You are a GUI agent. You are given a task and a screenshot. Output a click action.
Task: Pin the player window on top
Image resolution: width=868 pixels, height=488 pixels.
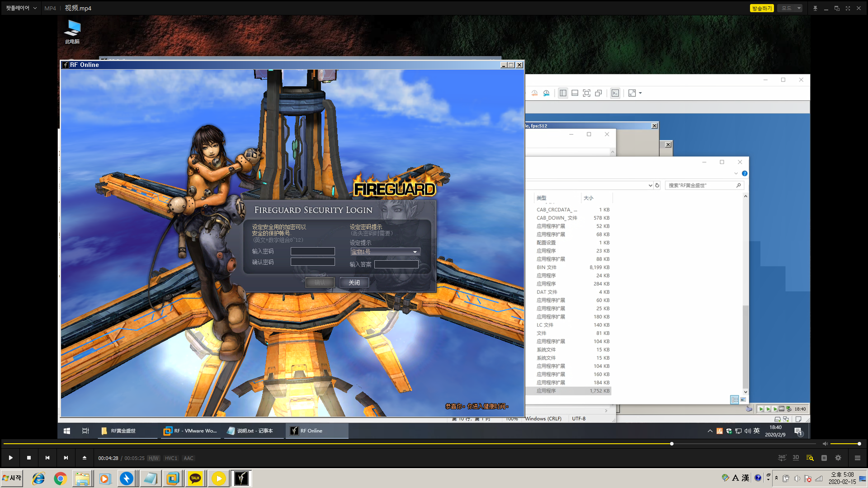(815, 8)
